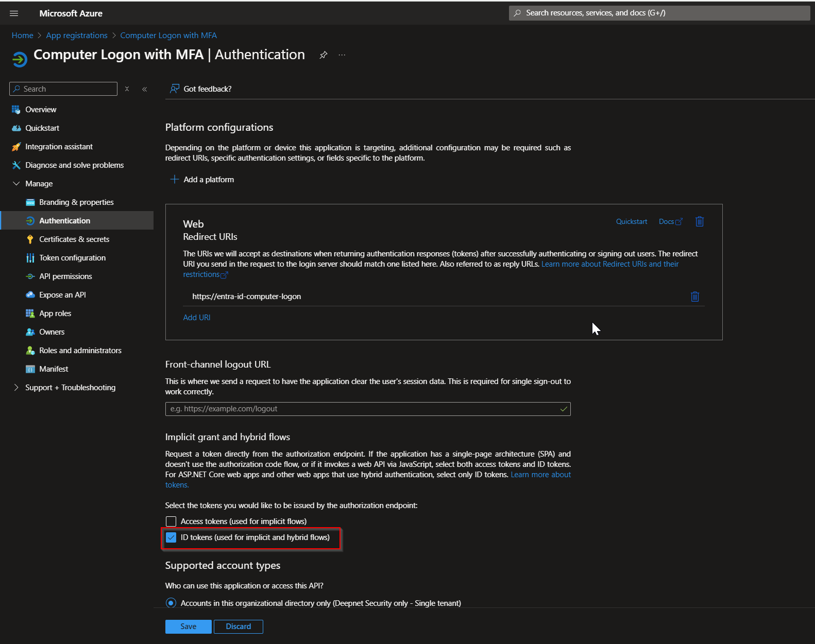815x644 pixels.
Task: Collapse the sidebar with double chevron
Action: click(x=145, y=89)
